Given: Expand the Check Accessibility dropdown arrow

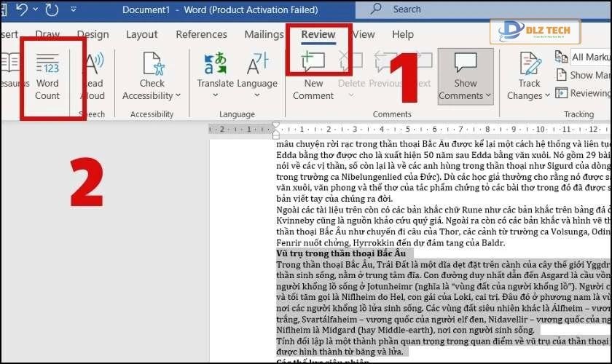Looking at the screenshot, I should click(x=177, y=96).
